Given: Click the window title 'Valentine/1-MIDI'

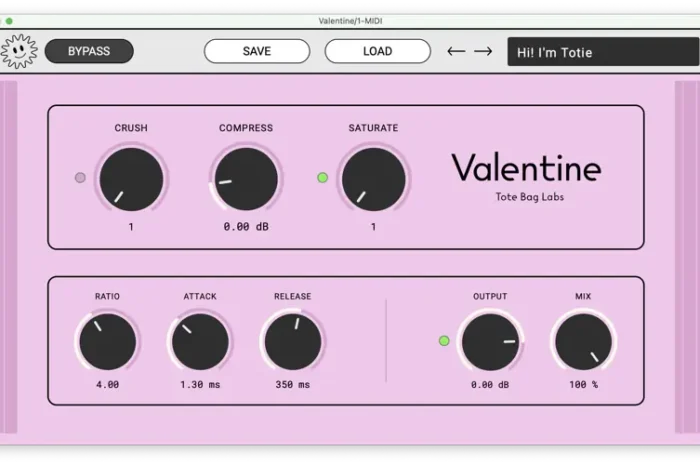Looking at the screenshot, I should tap(350, 21).
